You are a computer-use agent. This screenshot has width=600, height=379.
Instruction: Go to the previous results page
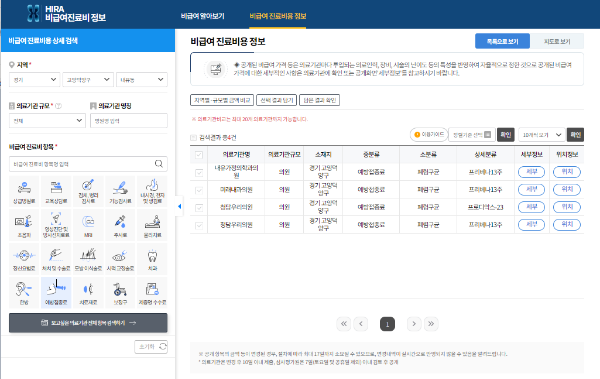click(360, 324)
